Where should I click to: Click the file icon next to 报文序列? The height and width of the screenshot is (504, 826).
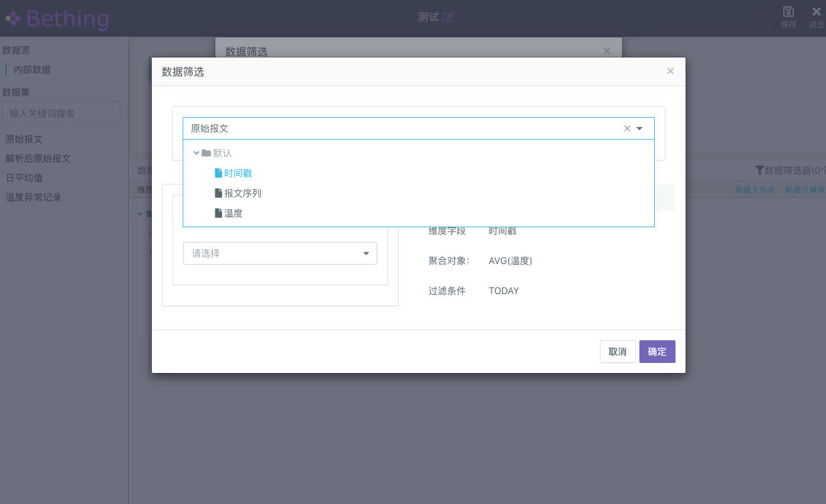click(x=218, y=193)
